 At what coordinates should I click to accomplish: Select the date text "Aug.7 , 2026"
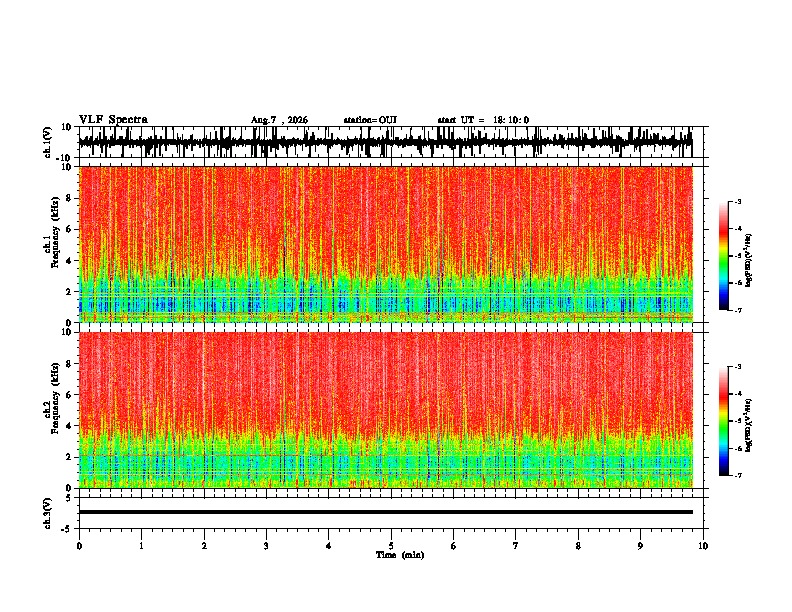tap(279, 120)
